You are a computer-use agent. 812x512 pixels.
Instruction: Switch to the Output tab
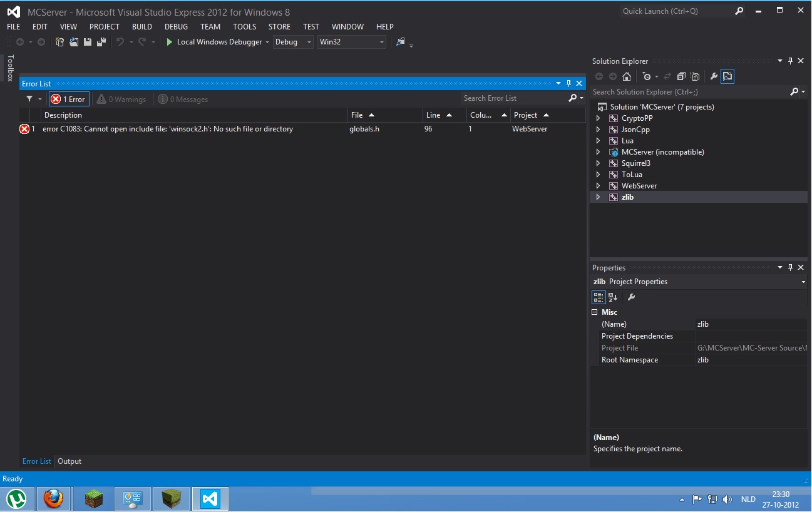tap(69, 461)
